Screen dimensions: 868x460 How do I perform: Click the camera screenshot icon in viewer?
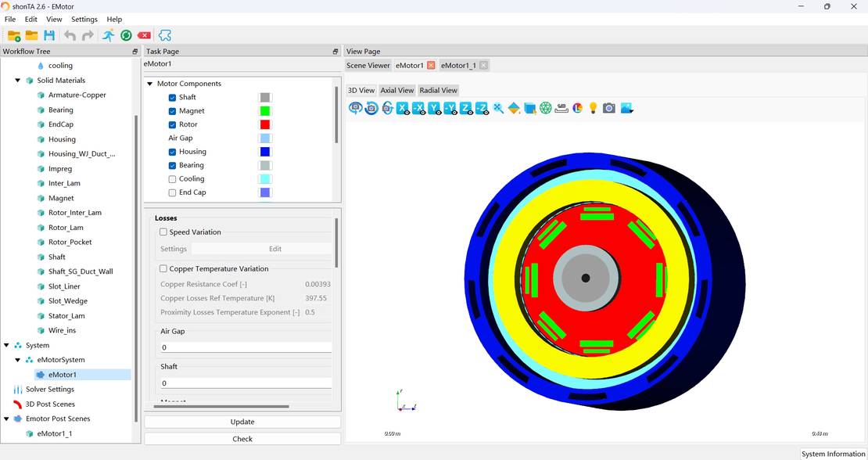pos(609,108)
